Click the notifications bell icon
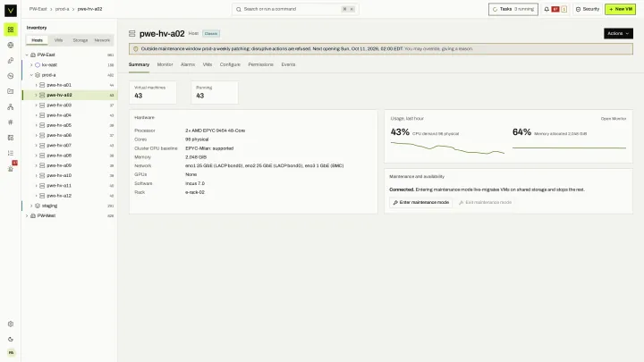 point(547,9)
